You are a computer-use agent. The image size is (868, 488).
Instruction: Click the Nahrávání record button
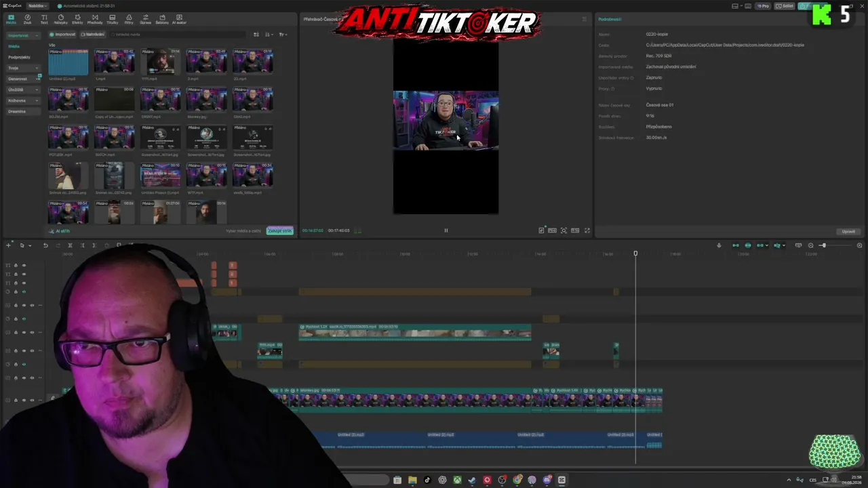click(93, 35)
